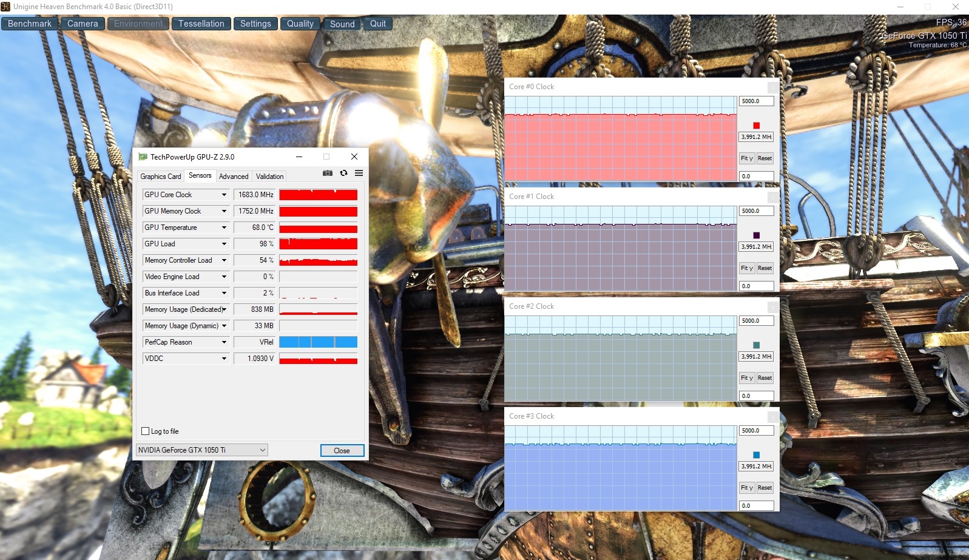Click the 1683.0 MHz core clock value
Screen dimensions: 969x560
click(254, 195)
